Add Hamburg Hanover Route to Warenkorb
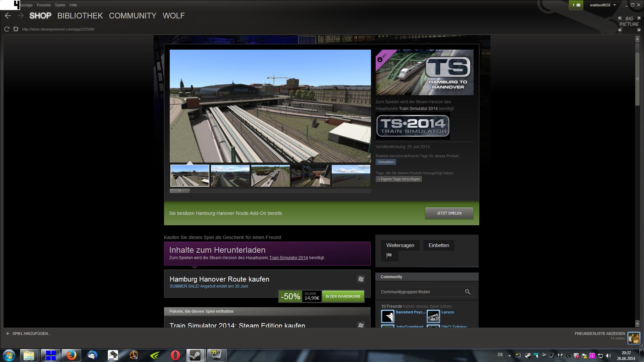The width and height of the screenshot is (644, 362). [x=343, y=296]
